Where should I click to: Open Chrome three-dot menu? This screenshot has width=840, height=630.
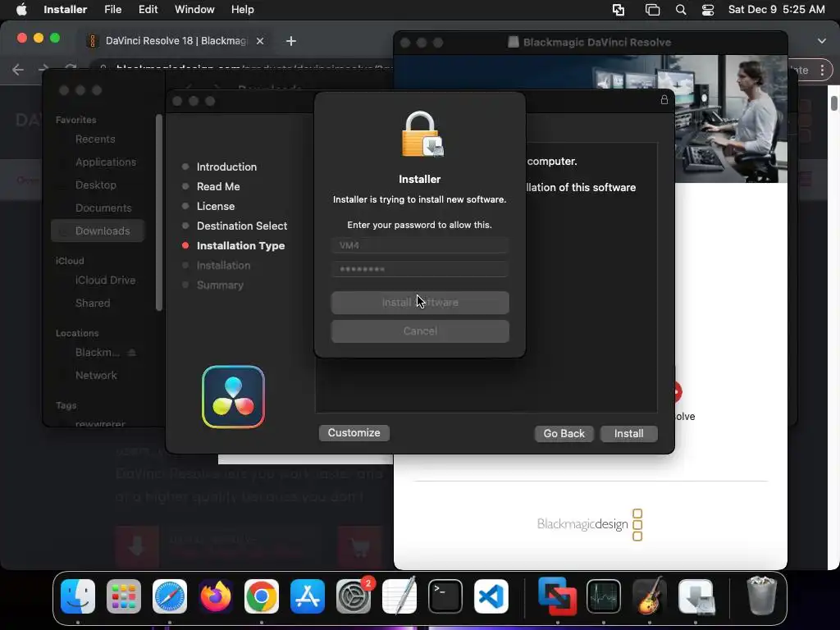pyautogui.click(x=822, y=70)
